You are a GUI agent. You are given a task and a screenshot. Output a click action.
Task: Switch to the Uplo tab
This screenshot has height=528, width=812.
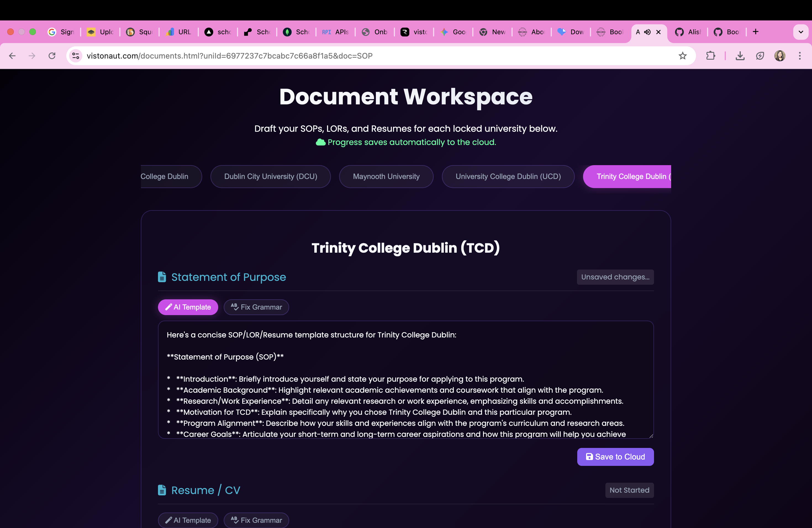click(x=100, y=32)
